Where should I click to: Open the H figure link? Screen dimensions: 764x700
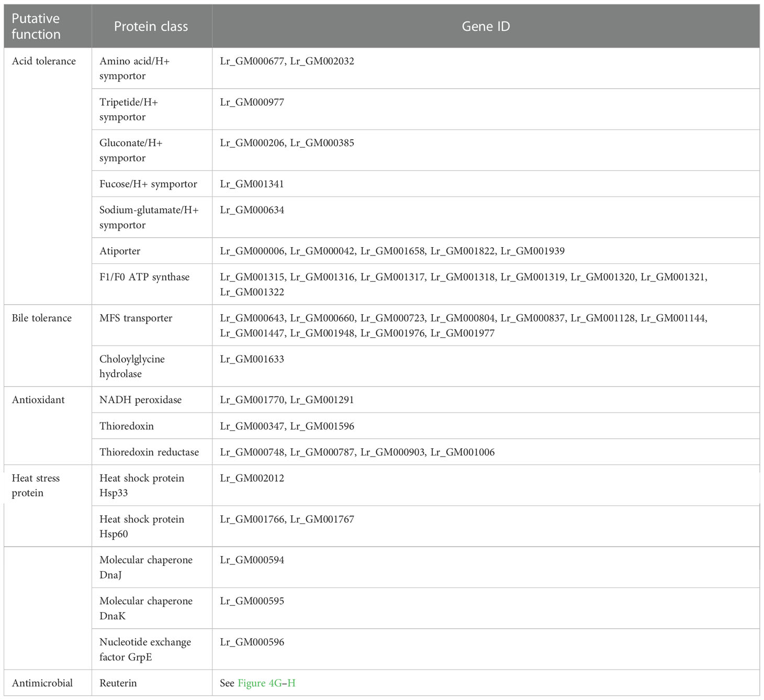(291, 683)
